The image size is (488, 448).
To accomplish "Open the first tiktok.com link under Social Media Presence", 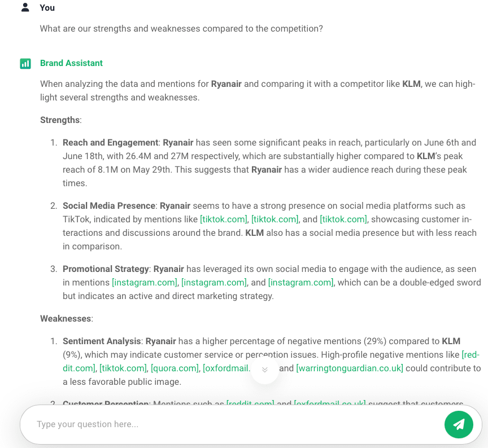I will [224, 219].
